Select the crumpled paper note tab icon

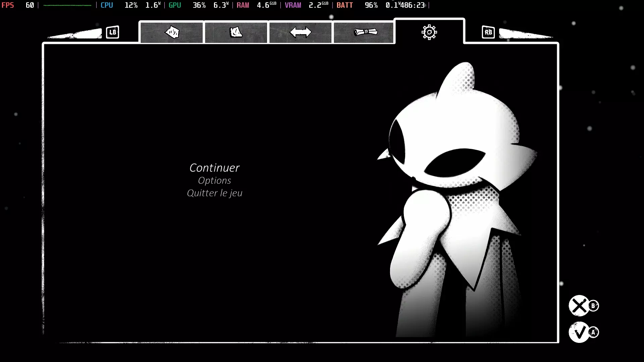[x=172, y=32]
